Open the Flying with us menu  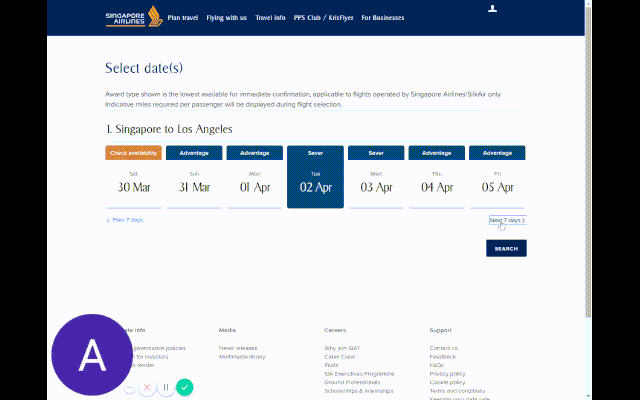pos(227,17)
